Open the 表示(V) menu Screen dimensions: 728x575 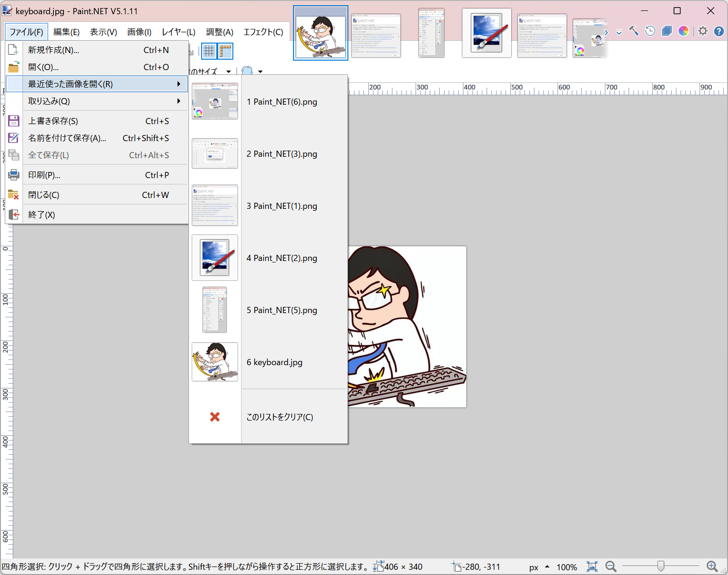point(104,32)
